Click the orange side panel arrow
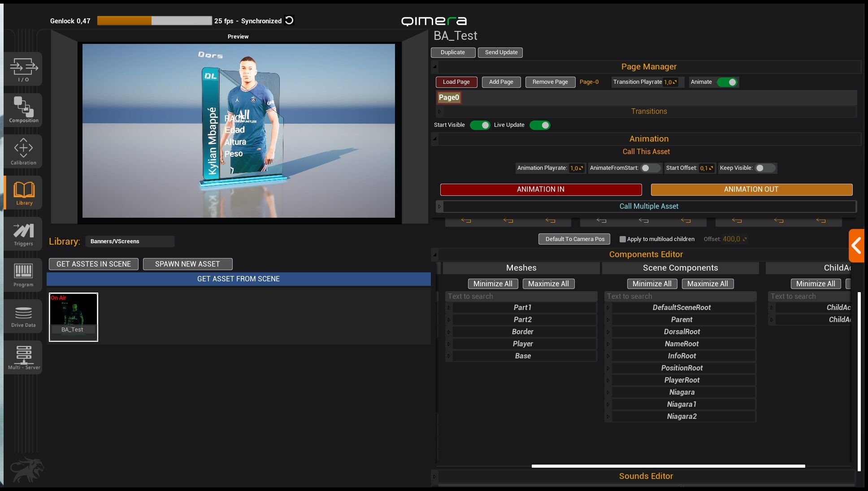Viewport: 868px width, 491px height. 856,245
